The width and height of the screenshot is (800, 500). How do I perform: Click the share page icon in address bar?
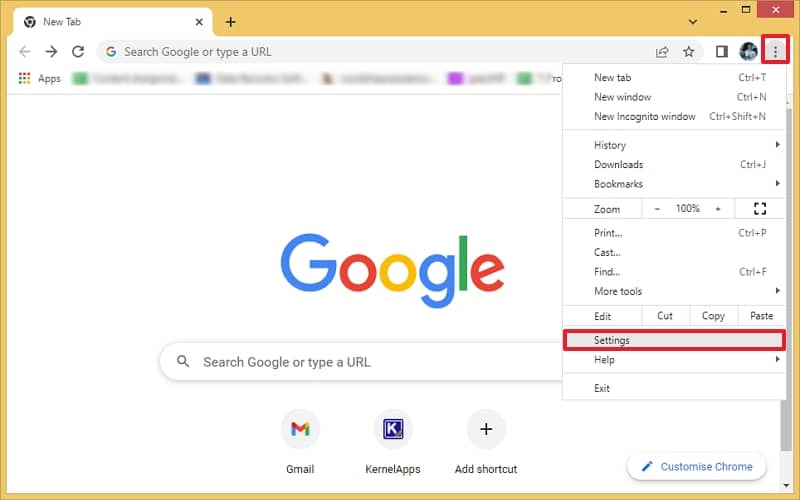(x=662, y=52)
